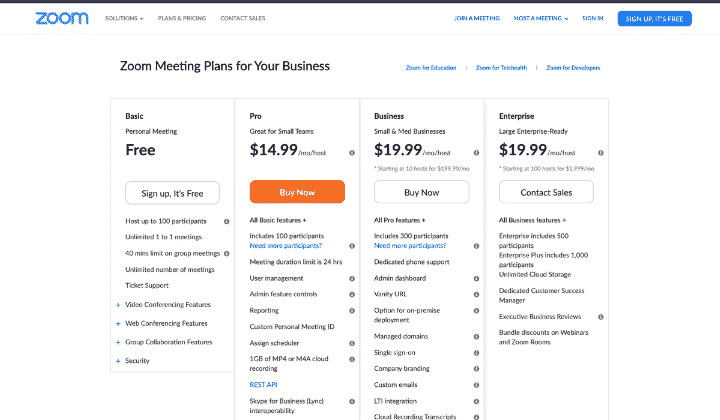The width and height of the screenshot is (720, 420).
Task: Click the orange Buy Now button for Pro
Action: pyautogui.click(x=297, y=192)
